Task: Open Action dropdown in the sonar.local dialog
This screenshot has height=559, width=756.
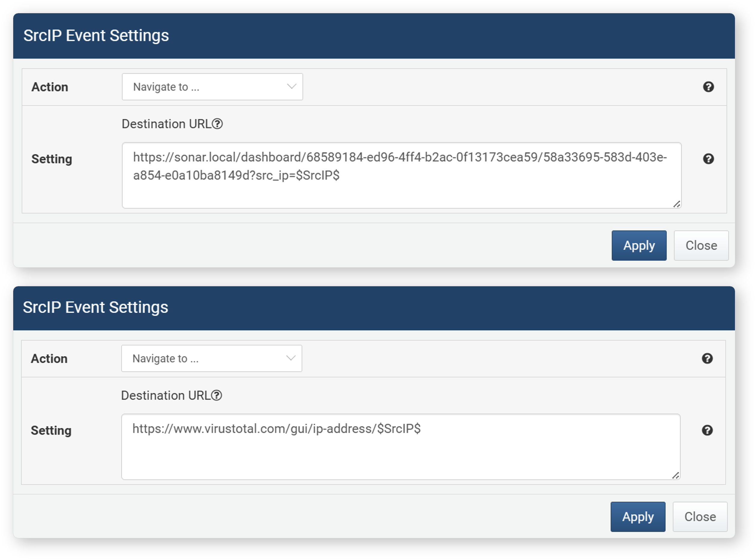Action: click(212, 87)
